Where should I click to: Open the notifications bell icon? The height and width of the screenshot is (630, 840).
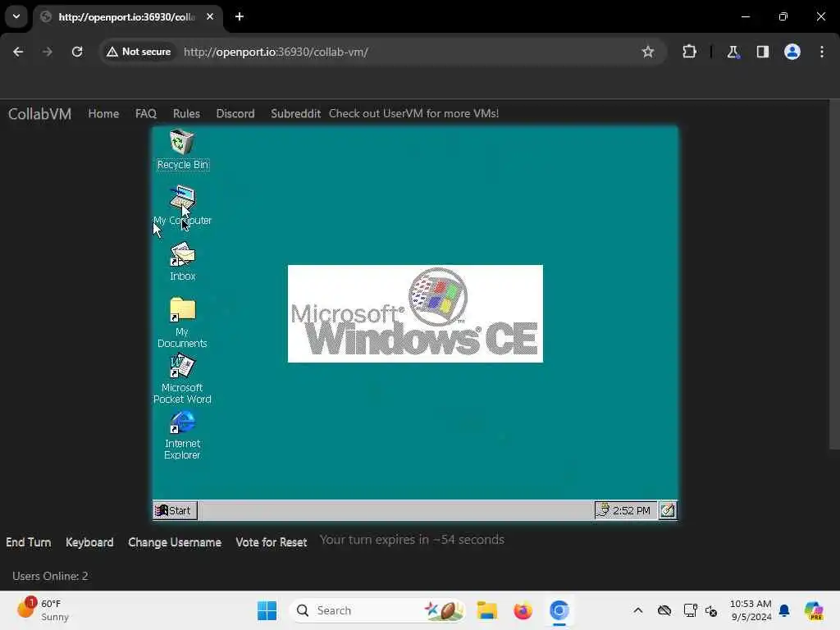[x=784, y=610]
